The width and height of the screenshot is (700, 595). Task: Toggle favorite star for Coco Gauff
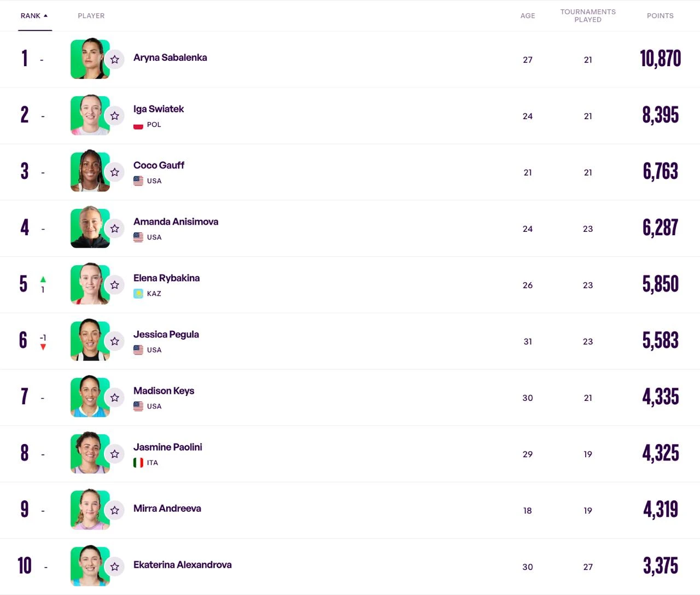[x=115, y=172]
